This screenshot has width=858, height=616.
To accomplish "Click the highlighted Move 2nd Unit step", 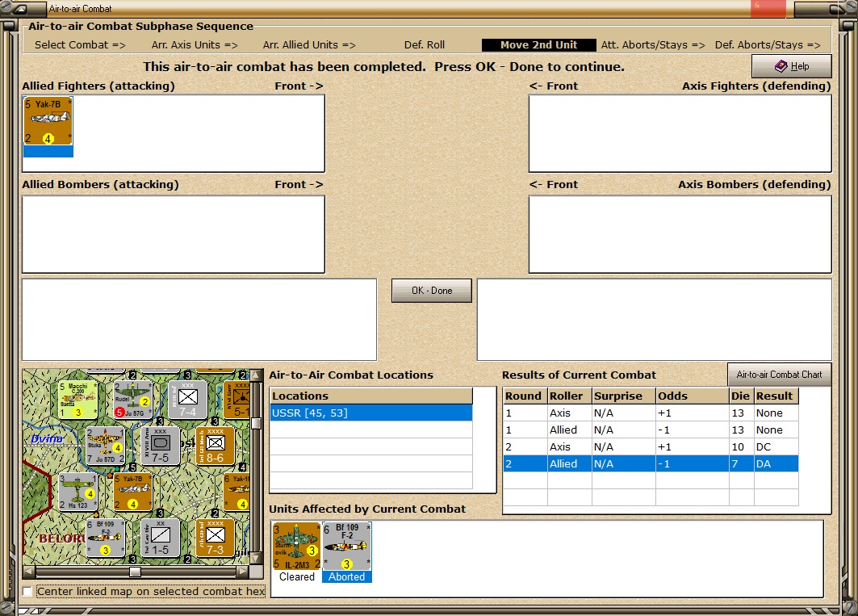I will (x=539, y=45).
